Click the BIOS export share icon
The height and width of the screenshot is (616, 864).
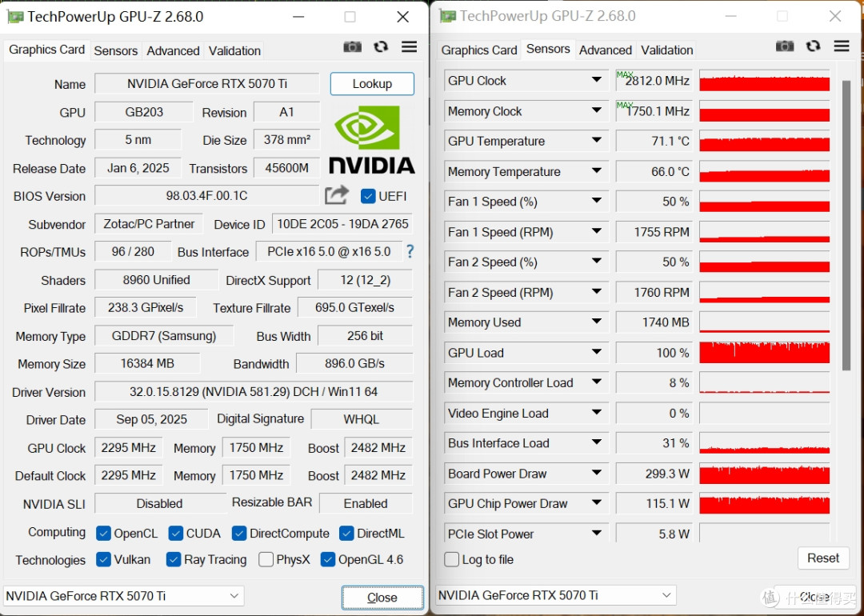(337, 195)
